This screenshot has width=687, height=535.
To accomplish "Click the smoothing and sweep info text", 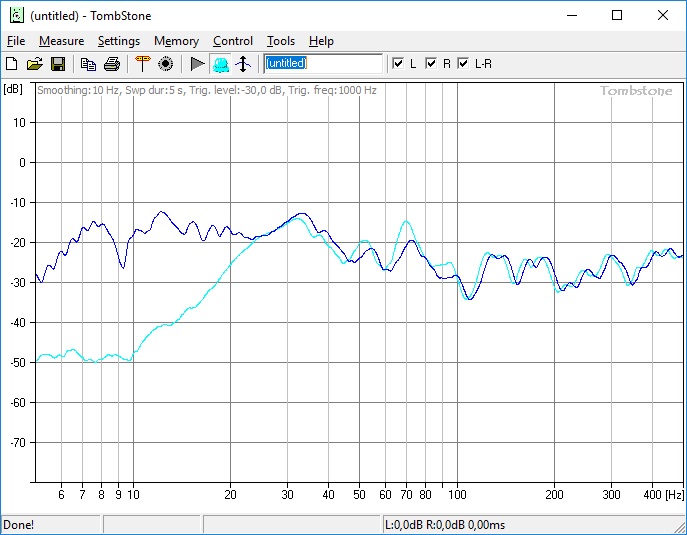I will click(207, 90).
